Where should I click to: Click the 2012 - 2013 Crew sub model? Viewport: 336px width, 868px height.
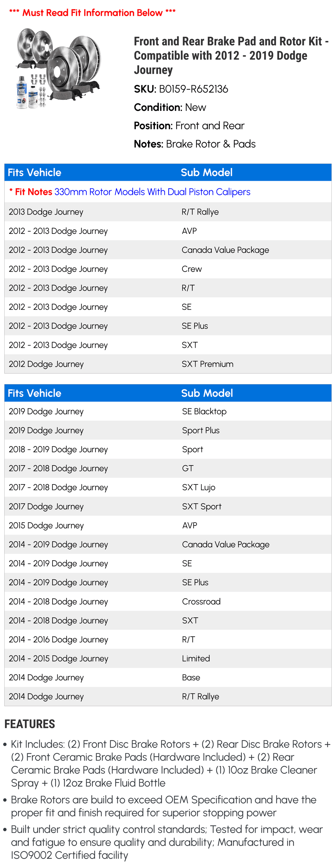click(192, 269)
